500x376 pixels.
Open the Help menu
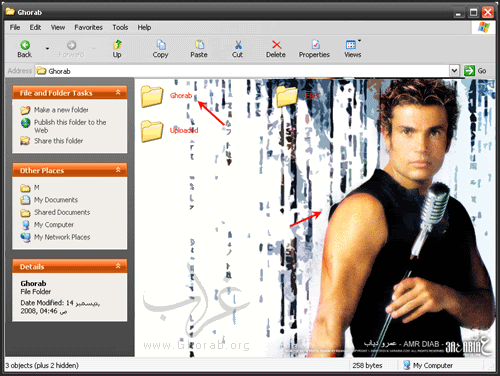(x=144, y=27)
